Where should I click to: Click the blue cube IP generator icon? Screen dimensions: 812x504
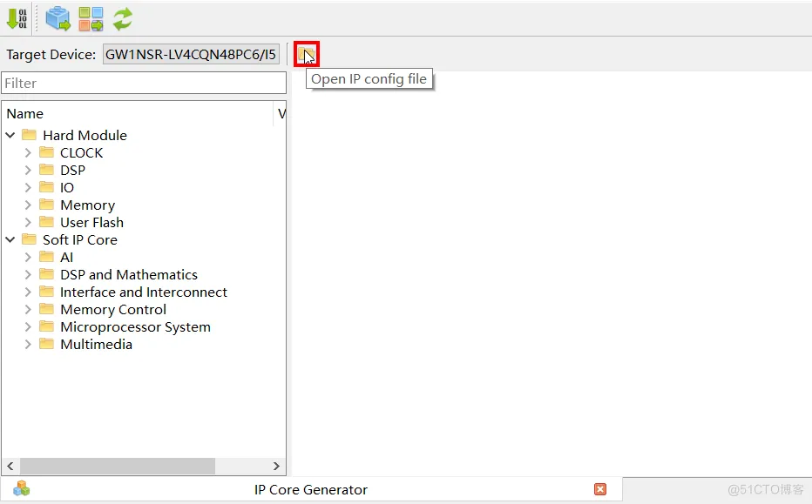(58, 18)
